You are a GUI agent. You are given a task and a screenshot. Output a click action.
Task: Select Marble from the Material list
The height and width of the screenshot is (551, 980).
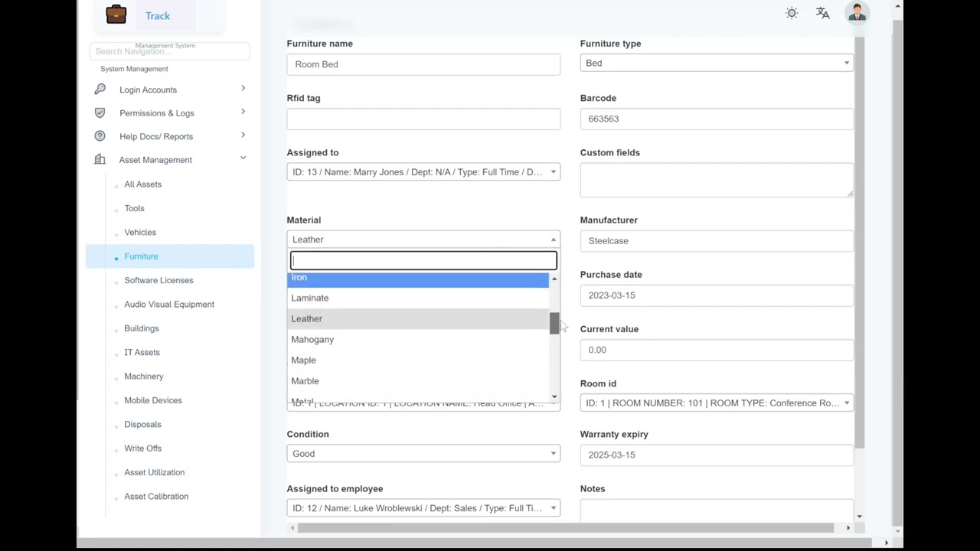coord(418,380)
